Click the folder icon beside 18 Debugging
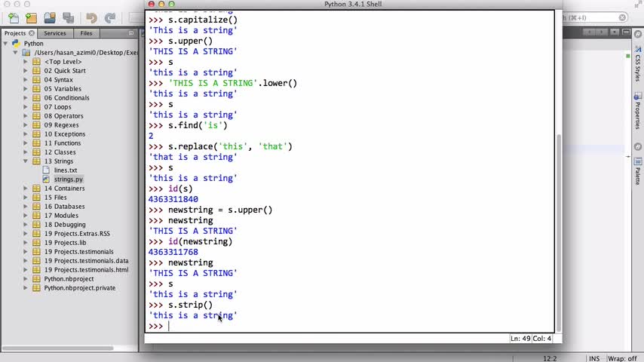The height and width of the screenshot is (362, 644). click(36, 224)
